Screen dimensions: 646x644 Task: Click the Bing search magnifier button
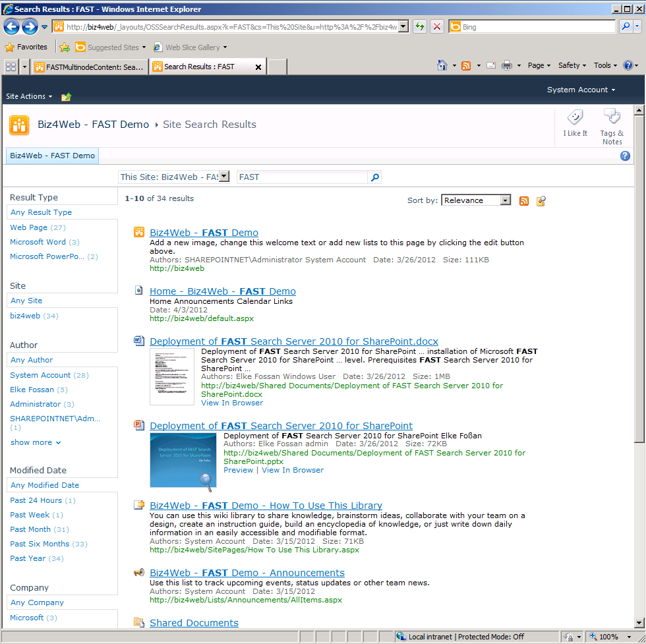626,27
